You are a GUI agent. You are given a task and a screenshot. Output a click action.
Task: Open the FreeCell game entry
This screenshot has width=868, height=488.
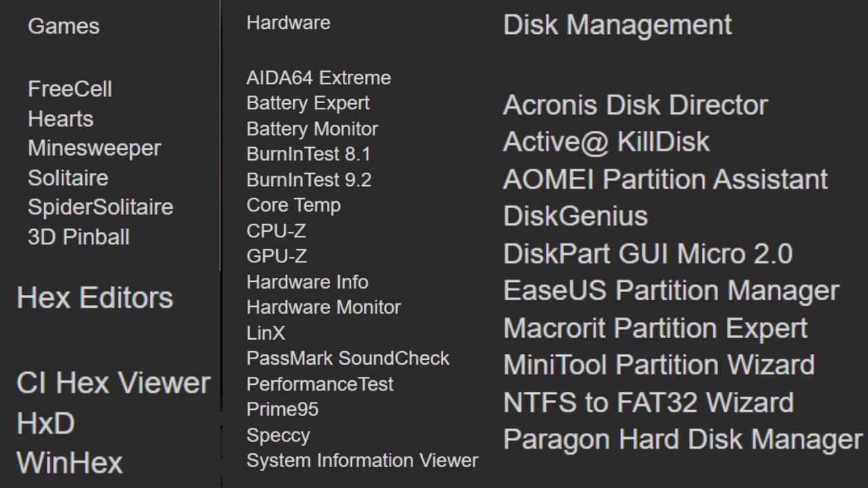70,89
